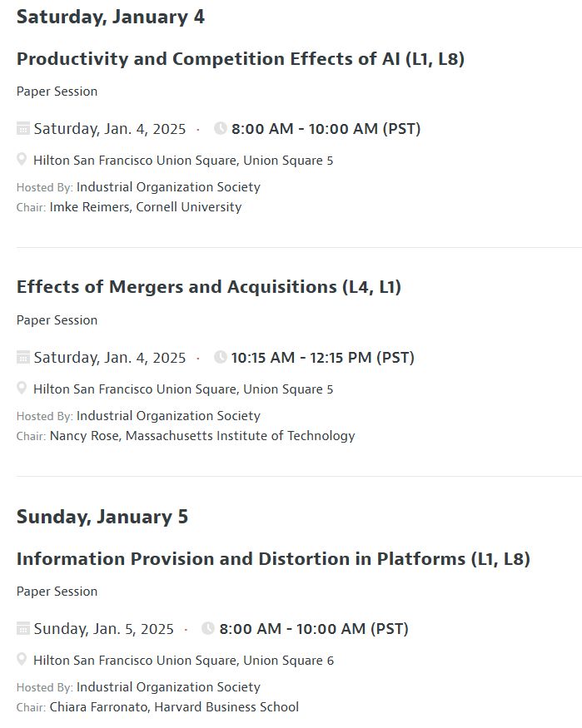The width and height of the screenshot is (582, 728).
Task: Click calendar icon beside Sunday, Jan. 5, 2025
Action: 22,628
